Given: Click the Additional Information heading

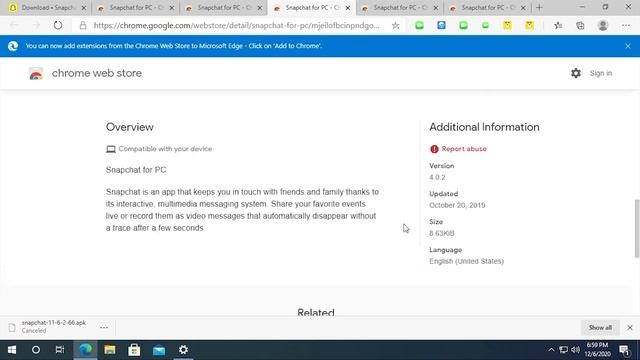Looking at the screenshot, I should pyautogui.click(x=484, y=127).
